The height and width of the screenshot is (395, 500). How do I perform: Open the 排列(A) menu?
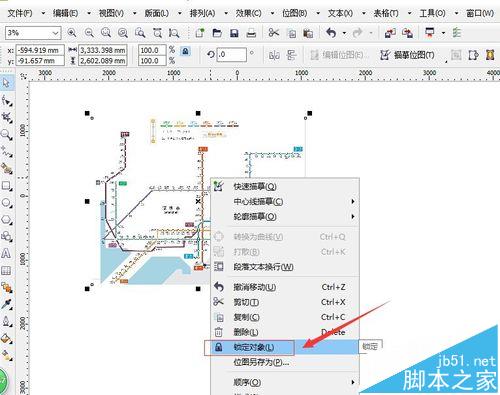click(x=202, y=13)
